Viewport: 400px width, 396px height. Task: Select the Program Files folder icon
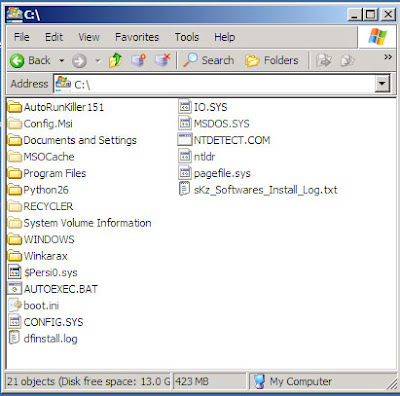[x=15, y=173]
